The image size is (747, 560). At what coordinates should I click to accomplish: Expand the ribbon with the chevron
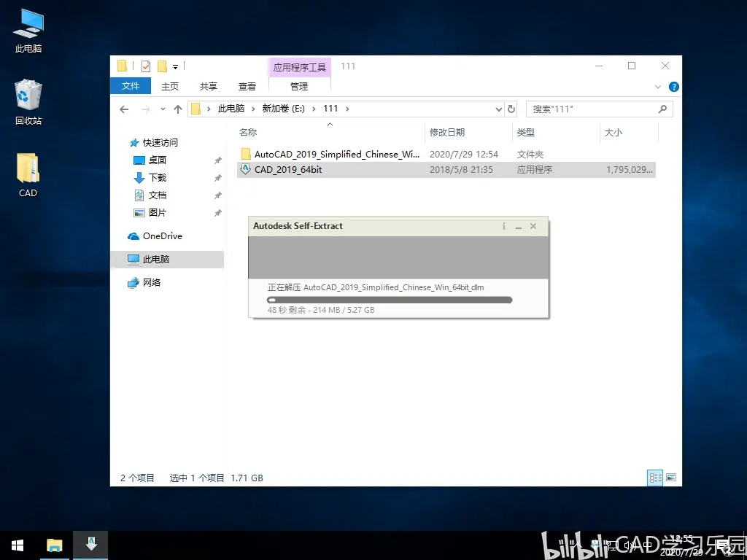coord(658,87)
